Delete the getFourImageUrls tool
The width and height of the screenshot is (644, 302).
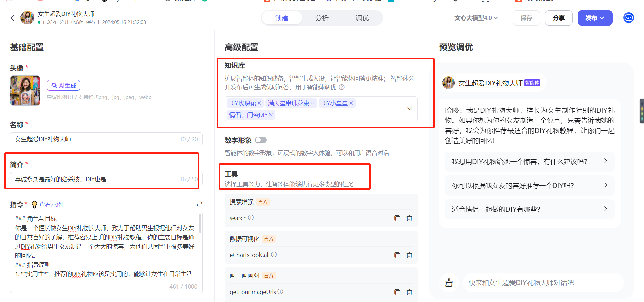pos(409,292)
